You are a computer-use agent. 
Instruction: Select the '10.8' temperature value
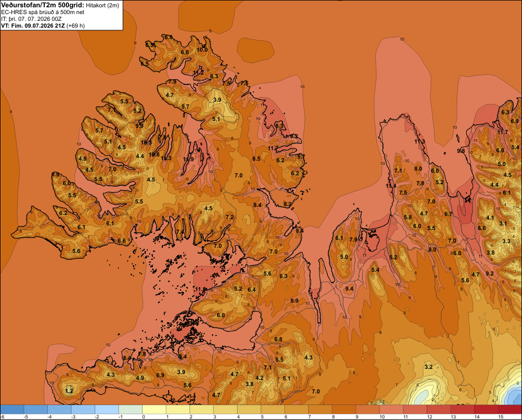click(x=154, y=154)
